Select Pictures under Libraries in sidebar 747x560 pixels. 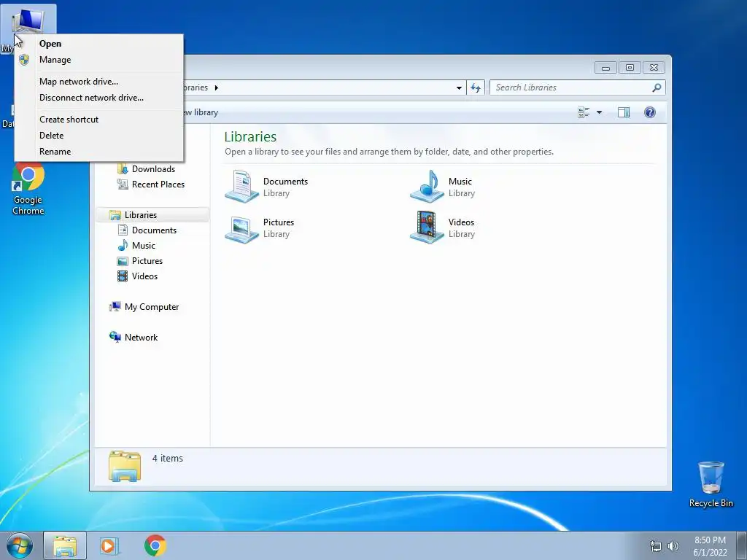pyautogui.click(x=140, y=261)
